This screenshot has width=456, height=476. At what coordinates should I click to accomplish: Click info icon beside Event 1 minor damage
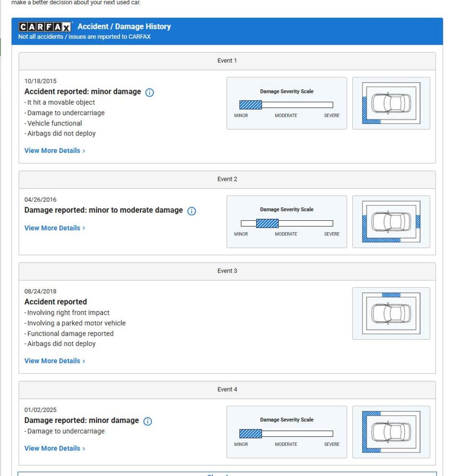[x=149, y=92]
